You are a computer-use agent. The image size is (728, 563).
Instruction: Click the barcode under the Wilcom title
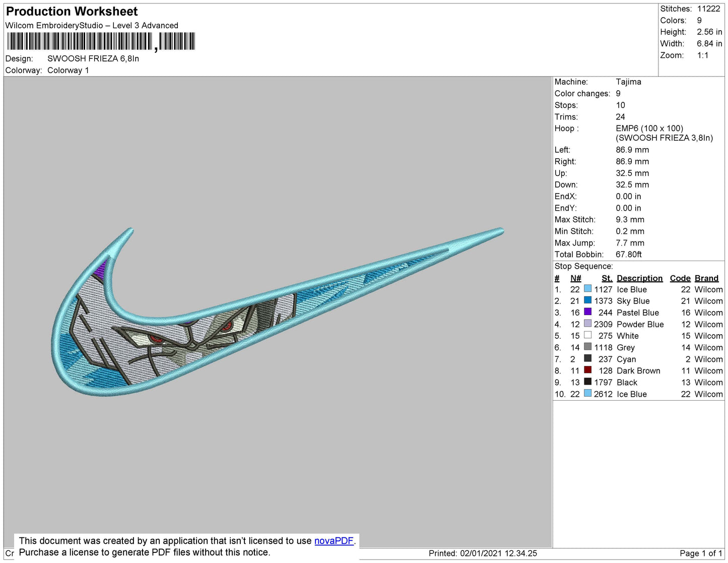click(101, 41)
